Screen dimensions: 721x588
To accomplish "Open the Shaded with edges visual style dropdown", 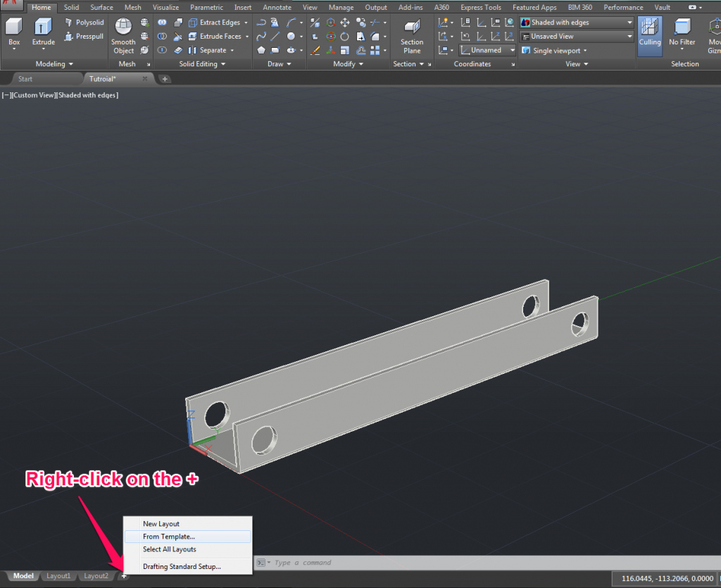I will click(x=577, y=23).
